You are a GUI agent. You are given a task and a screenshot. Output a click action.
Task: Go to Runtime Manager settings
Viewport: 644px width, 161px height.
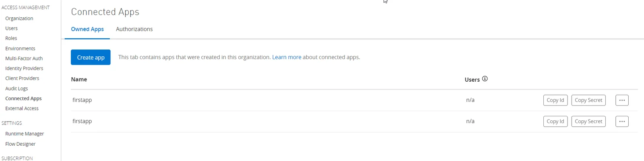25,134
